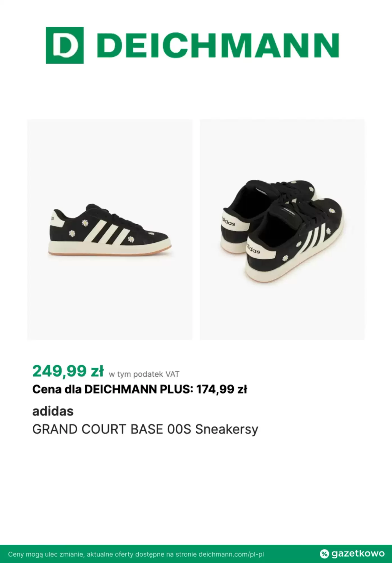Click the daisy embroidery near shoe heel

click(x=72, y=233)
